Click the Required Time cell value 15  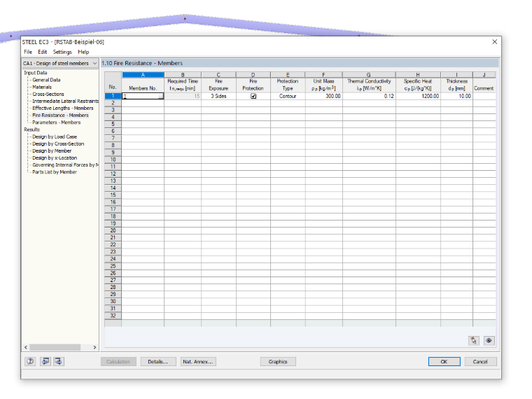point(183,96)
